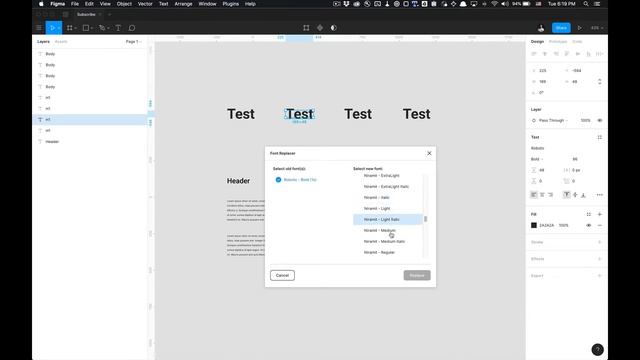This screenshot has width=640, height=360.
Task: Open the zoom level dropdown
Action: tap(597, 28)
